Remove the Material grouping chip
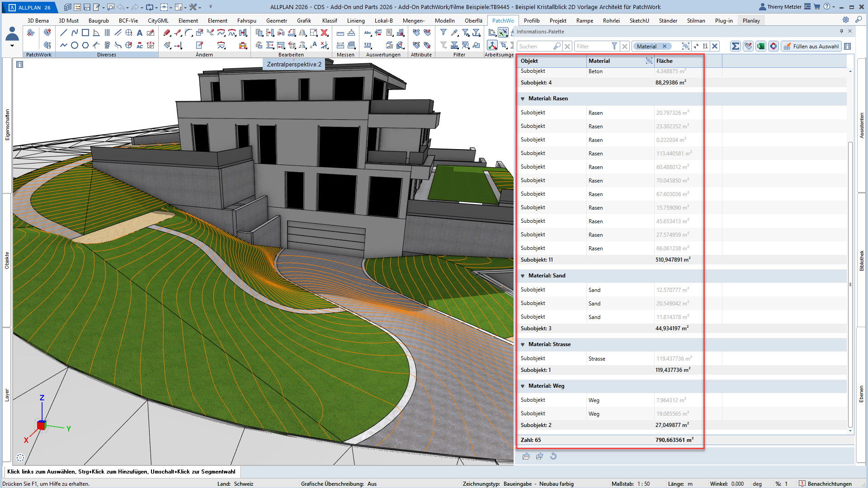 pos(665,46)
